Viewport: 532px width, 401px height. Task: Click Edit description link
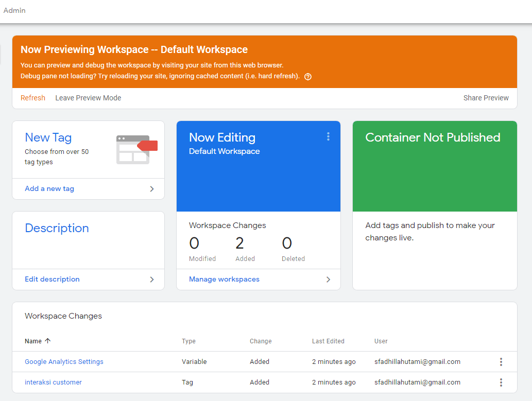(52, 280)
